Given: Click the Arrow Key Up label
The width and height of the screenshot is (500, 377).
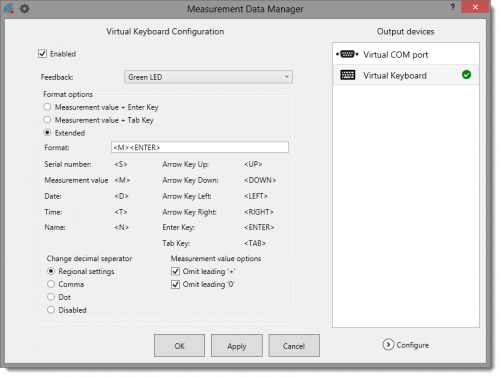Looking at the screenshot, I should [x=185, y=164].
